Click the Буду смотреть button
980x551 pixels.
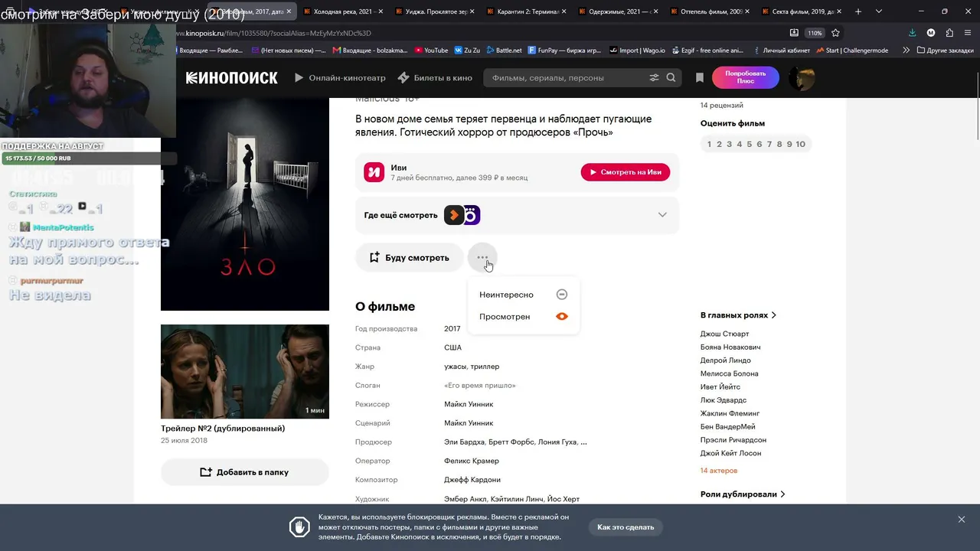click(410, 258)
